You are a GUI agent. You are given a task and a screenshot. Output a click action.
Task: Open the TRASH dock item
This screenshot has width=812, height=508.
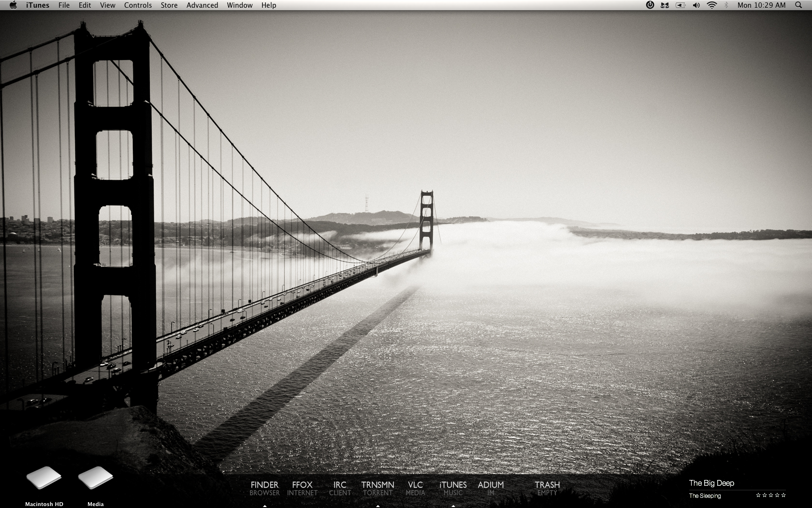click(547, 488)
